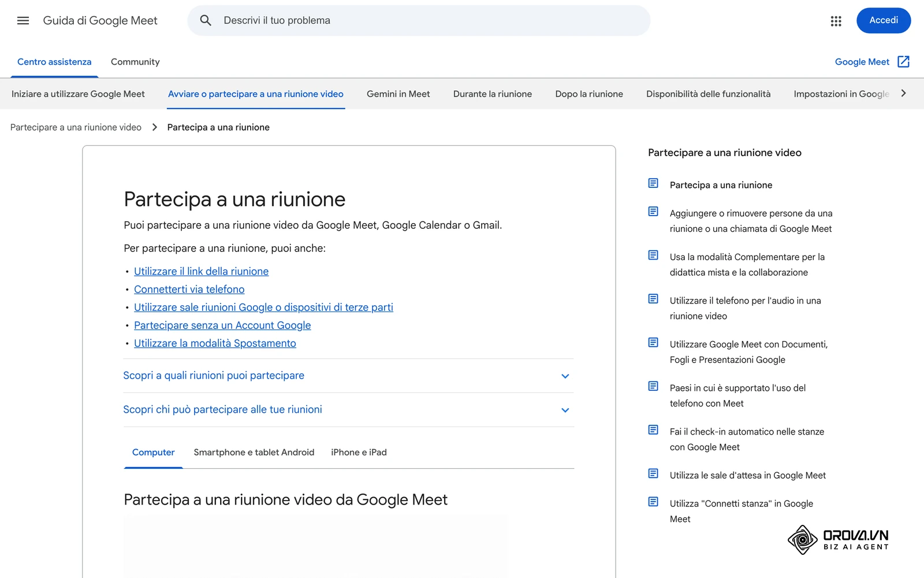The width and height of the screenshot is (924, 578).
Task: Focus the Descrivi il tuo problema search field
Action: (419, 21)
